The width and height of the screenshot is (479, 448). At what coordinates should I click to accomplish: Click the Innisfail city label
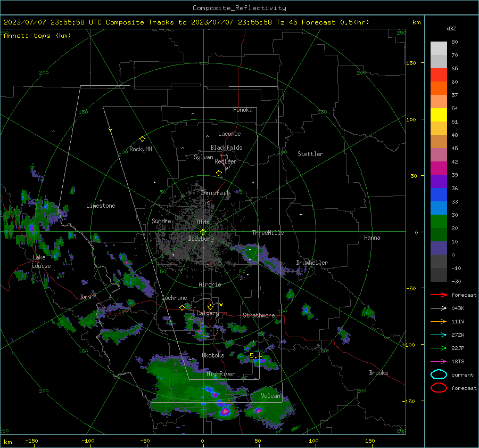(215, 193)
